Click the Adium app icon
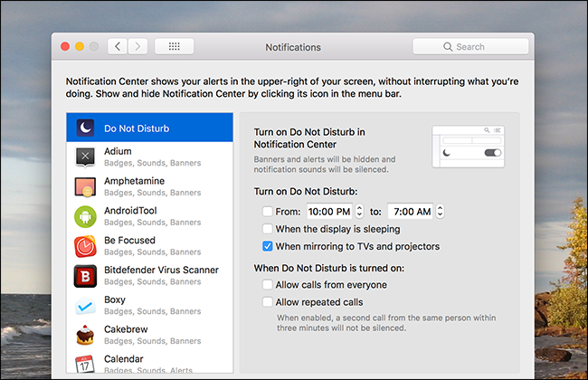 click(85, 157)
